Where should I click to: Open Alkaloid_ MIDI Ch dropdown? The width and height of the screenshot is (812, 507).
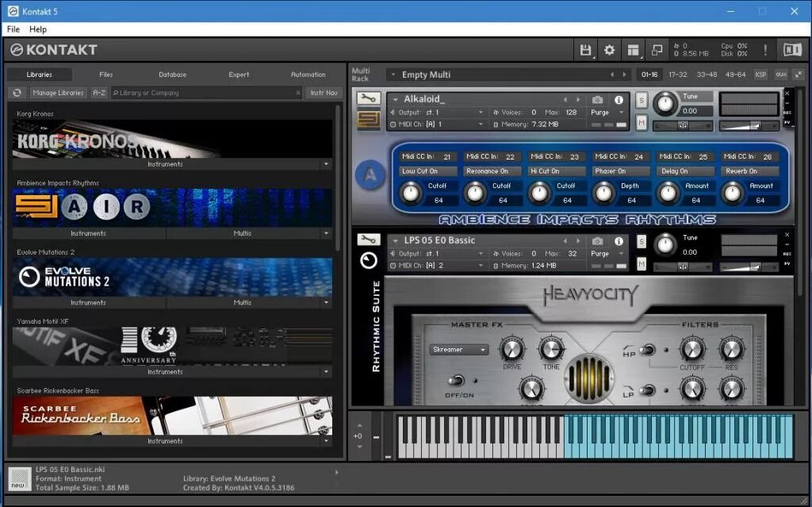click(437, 125)
